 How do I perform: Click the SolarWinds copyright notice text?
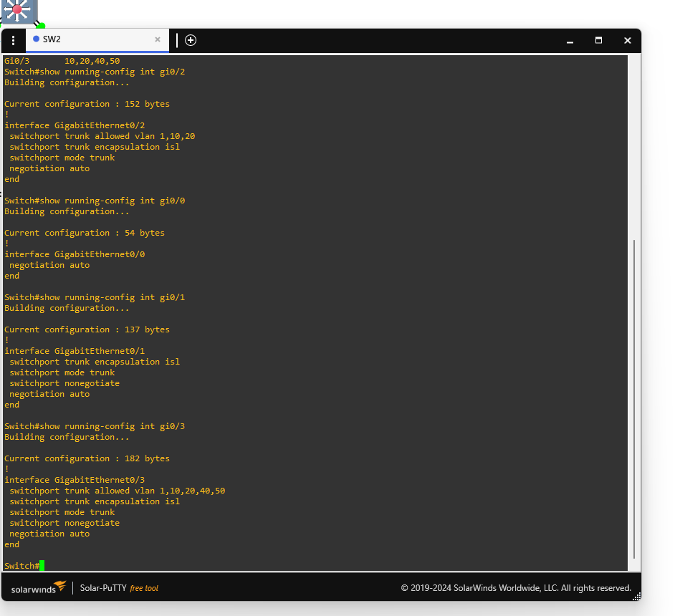point(516,588)
